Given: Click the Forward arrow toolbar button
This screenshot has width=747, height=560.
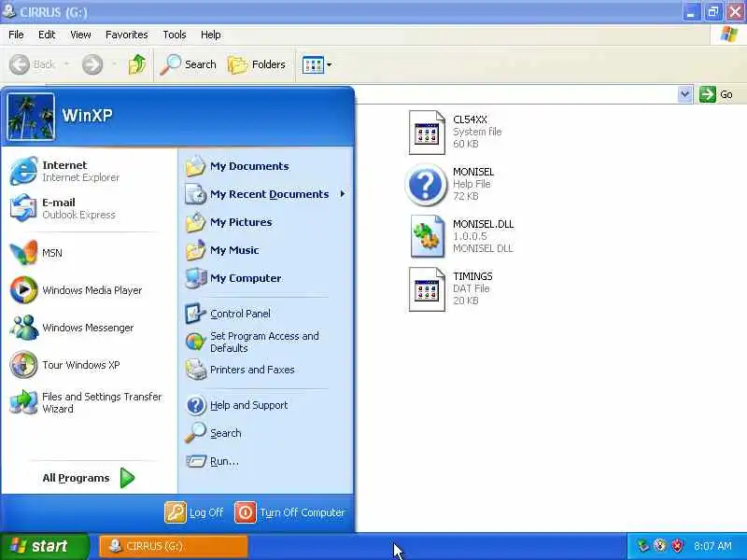Looking at the screenshot, I should coord(92,64).
